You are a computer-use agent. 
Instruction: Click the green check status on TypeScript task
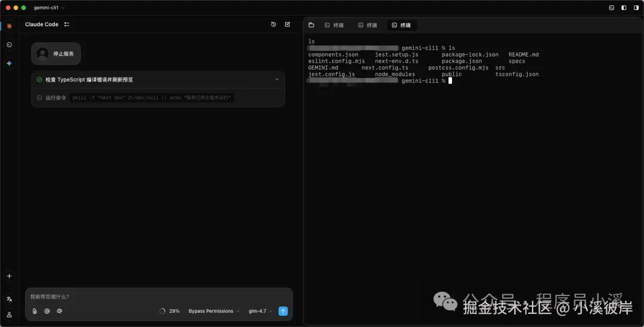point(39,80)
